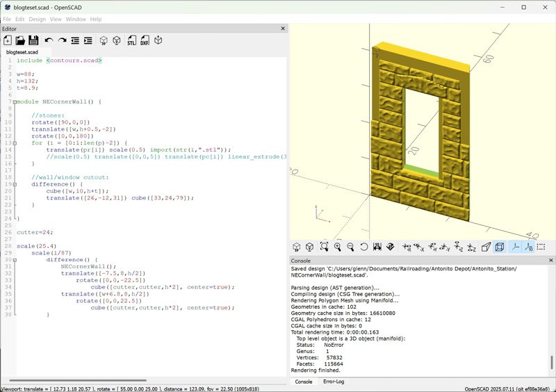Zoom in on the 3D view
This screenshot has width=556, height=392.
(x=338, y=247)
